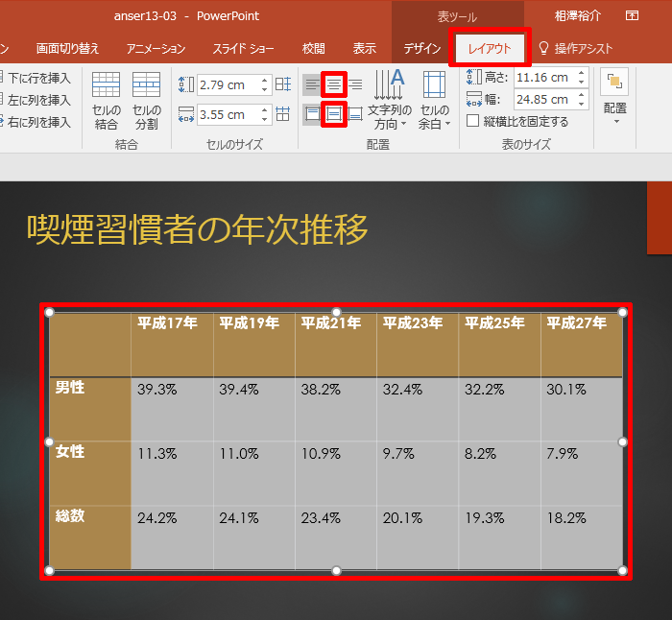Viewport: 672px width, 620px height.
Task: Decrease the cell width spinner value
Action: point(264,119)
